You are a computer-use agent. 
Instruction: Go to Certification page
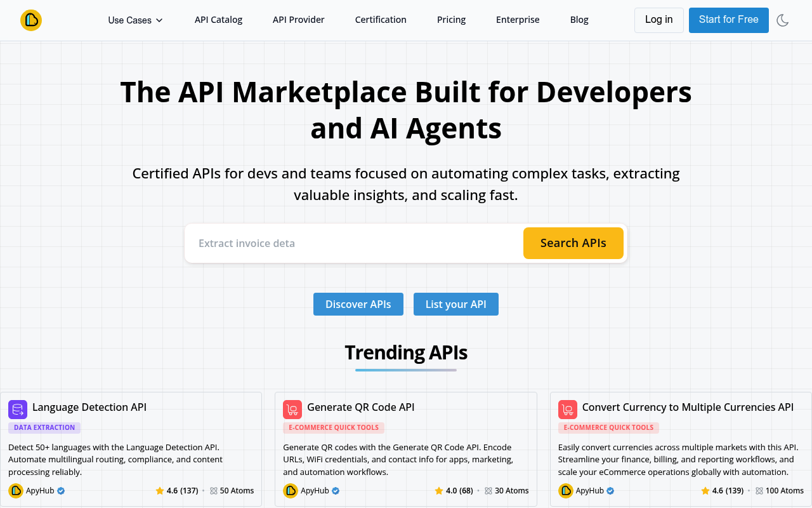tap(381, 20)
